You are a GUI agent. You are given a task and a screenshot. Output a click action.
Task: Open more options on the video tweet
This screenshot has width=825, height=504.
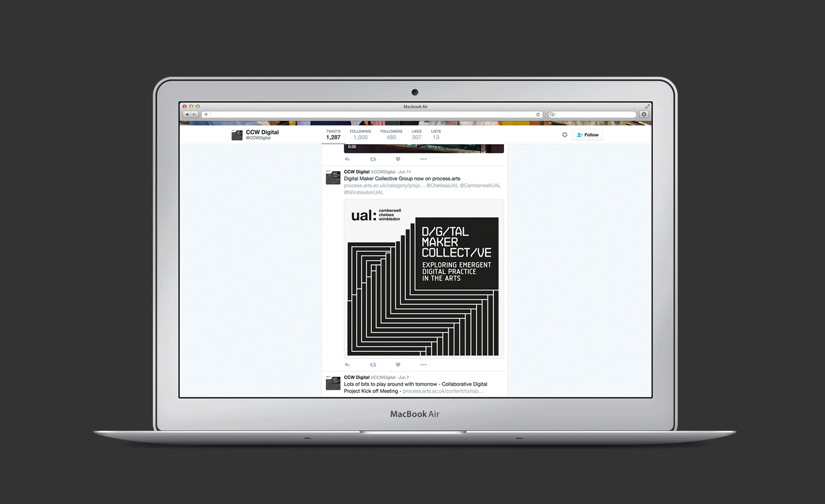pos(423,159)
